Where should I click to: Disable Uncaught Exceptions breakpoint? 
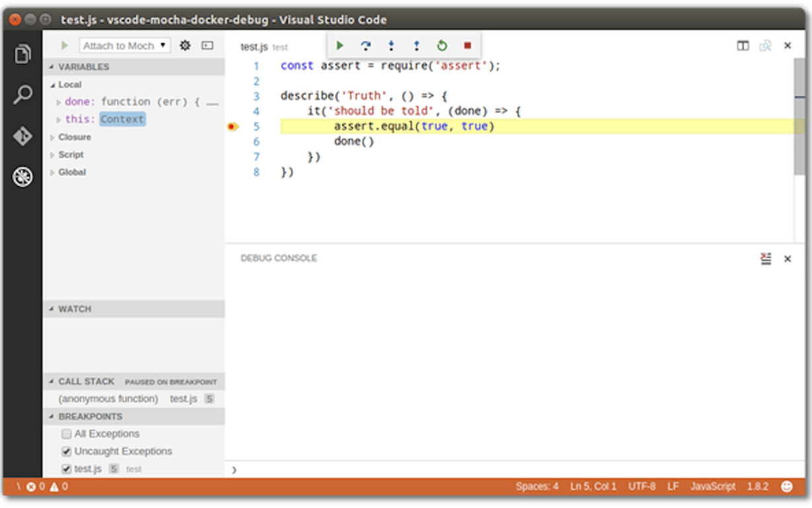66,451
